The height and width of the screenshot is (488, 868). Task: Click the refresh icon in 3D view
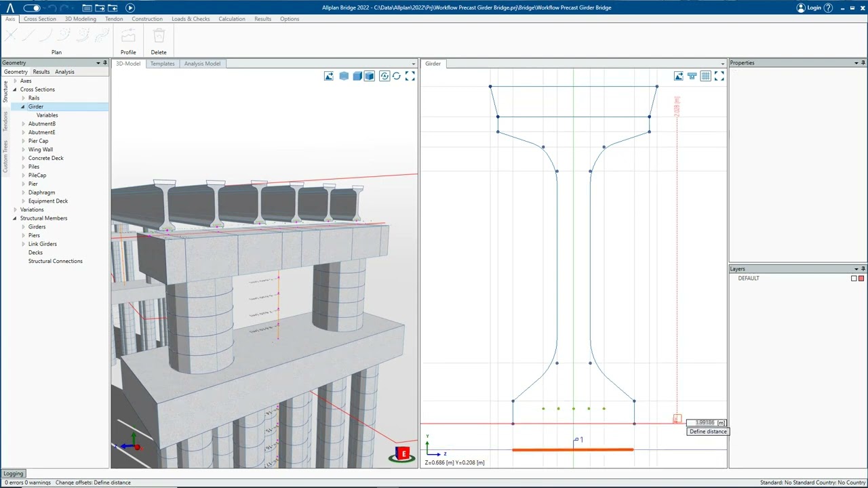397,76
